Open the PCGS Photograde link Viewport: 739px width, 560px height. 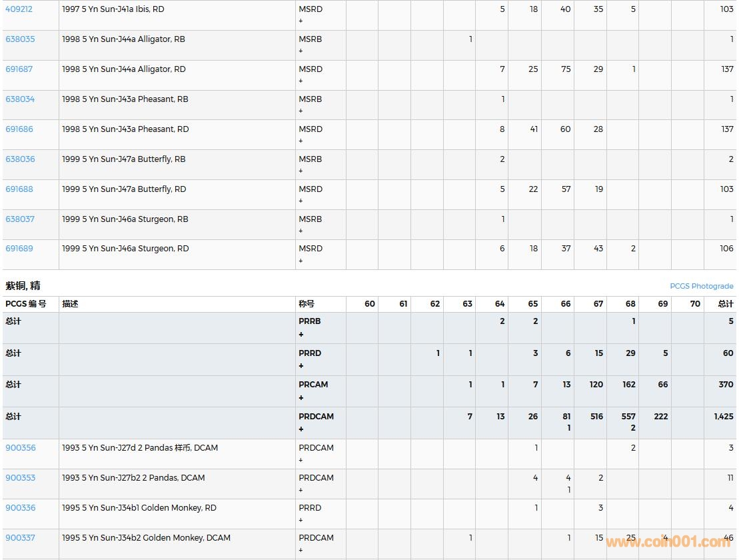point(701,286)
